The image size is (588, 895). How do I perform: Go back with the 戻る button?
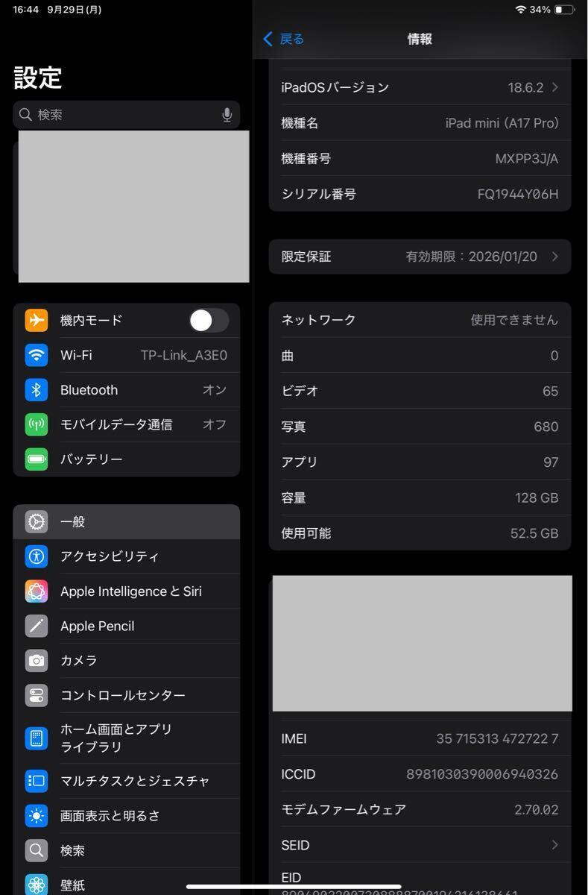(284, 39)
